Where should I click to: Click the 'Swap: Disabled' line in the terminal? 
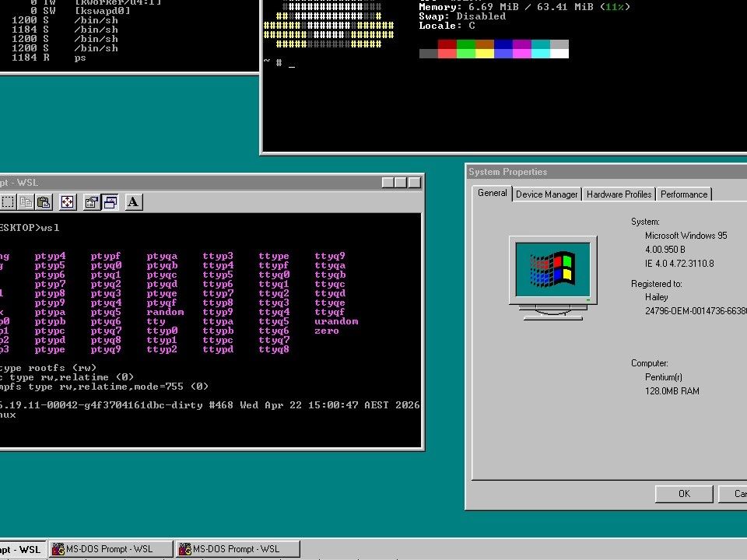click(x=462, y=16)
